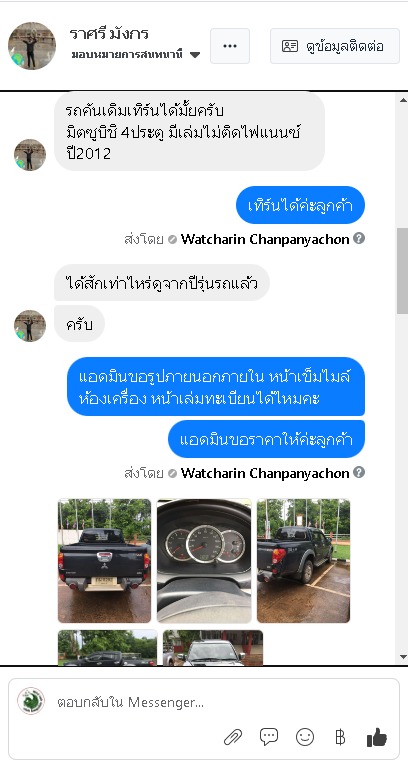Open the three-dots more options menu
Image resolution: width=408 pixels, height=766 pixels.
230,46
